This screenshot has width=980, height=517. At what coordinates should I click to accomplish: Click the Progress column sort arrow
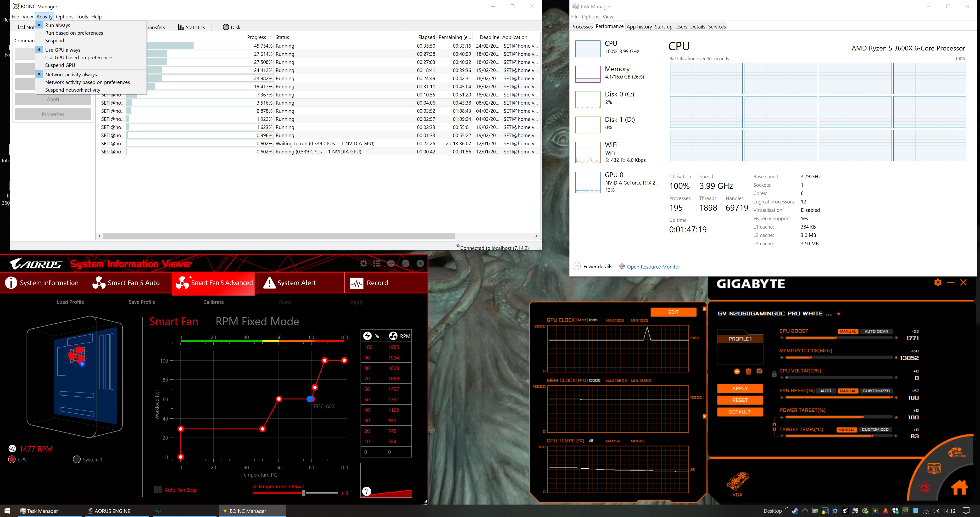pos(271,37)
